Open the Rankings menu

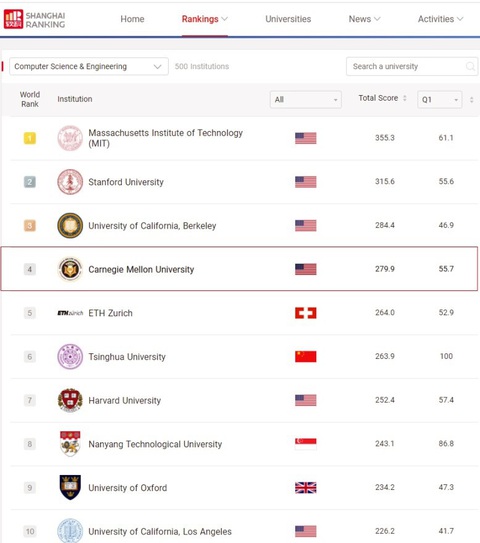coord(205,19)
